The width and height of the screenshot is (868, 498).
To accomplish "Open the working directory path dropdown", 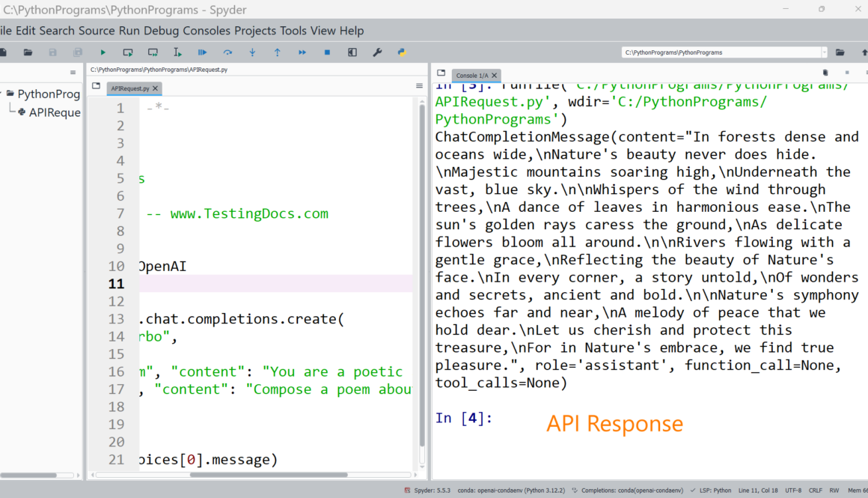I will pyautogui.click(x=824, y=52).
